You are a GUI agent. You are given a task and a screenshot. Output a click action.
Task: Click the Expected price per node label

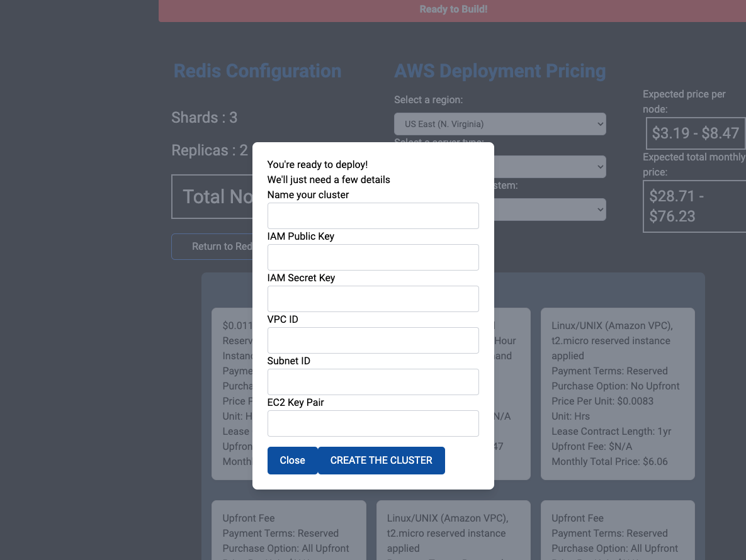click(684, 102)
